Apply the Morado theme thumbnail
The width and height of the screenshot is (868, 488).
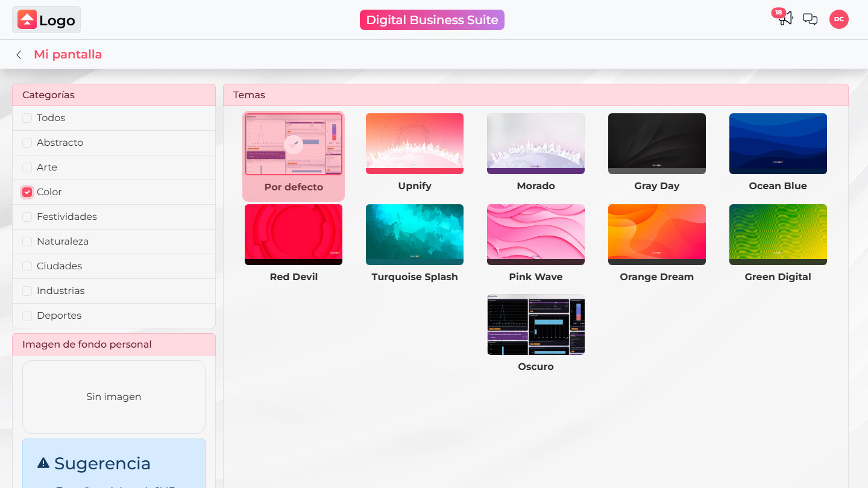click(x=536, y=143)
